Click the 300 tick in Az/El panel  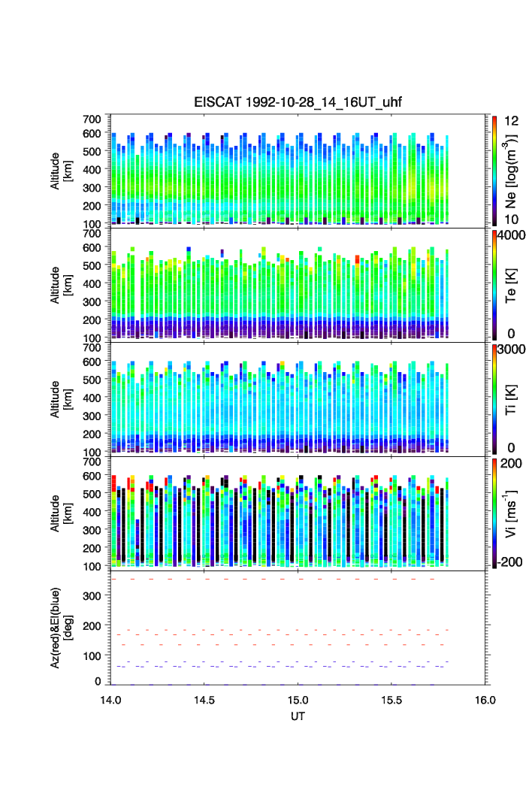[x=92, y=596]
